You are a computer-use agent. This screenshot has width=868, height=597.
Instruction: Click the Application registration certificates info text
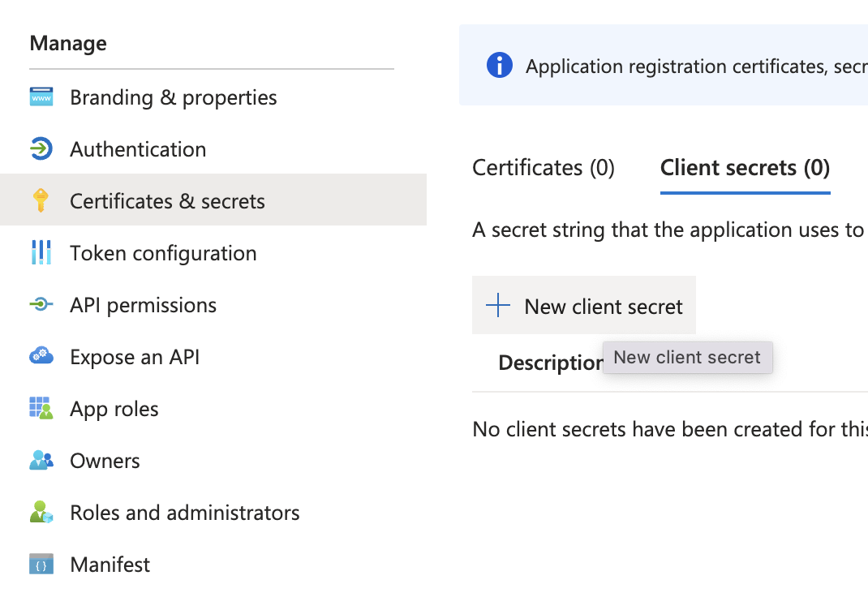[696, 67]
